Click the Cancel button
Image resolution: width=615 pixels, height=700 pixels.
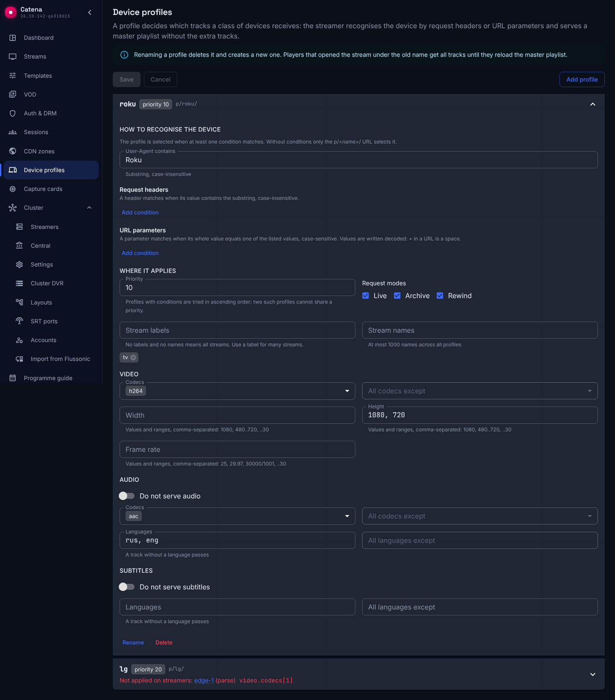coord(161,79)
